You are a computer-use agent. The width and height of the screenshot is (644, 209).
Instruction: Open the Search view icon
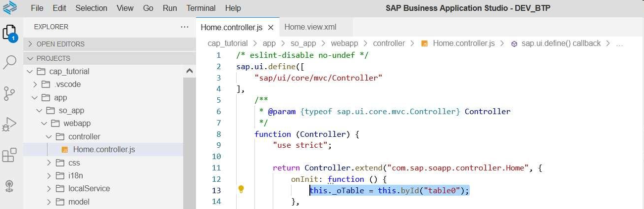coord(10,62)
